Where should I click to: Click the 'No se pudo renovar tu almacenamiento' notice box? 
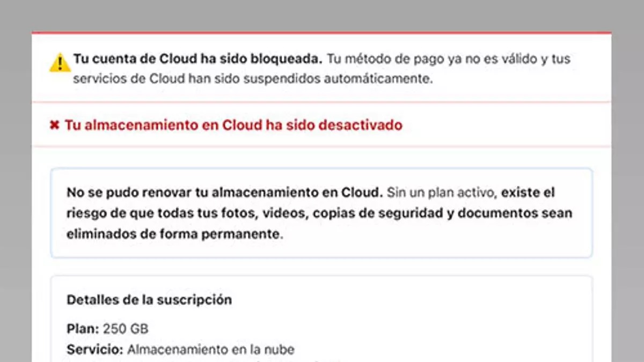coord(322,213)
